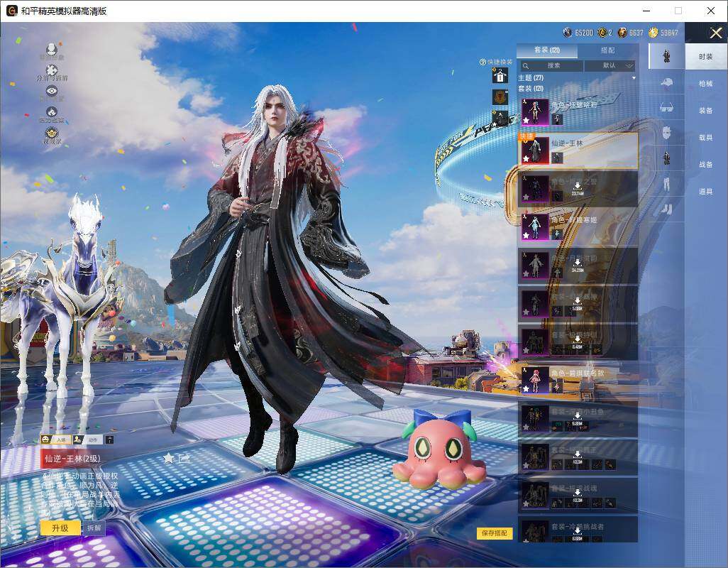The height and width of the screenshot is (568, 728).
Task: Open the 时装 category tab
Action: pyautogui.click(x=706, y=57)
